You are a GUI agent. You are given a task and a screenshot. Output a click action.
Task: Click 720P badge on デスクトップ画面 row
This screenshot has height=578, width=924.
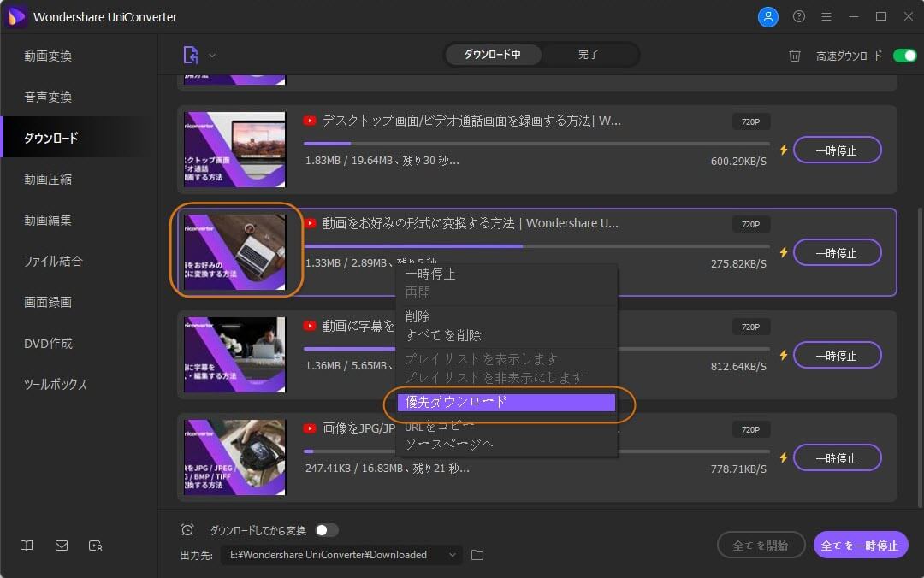coord(751,122)
